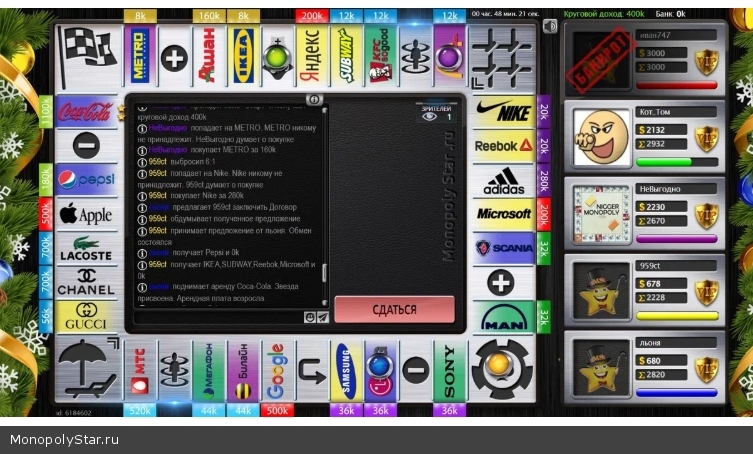The image size is (753, 454).
Task: Click the green joystick ball cell
Action: [278, 56]
